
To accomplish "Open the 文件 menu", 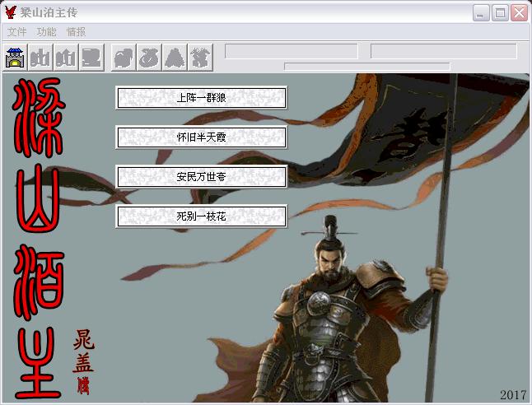I will pyautogui.click(x=17, y=32).
